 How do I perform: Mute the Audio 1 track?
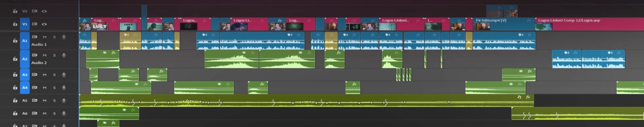pyautogui.click(x=44, y=37)
